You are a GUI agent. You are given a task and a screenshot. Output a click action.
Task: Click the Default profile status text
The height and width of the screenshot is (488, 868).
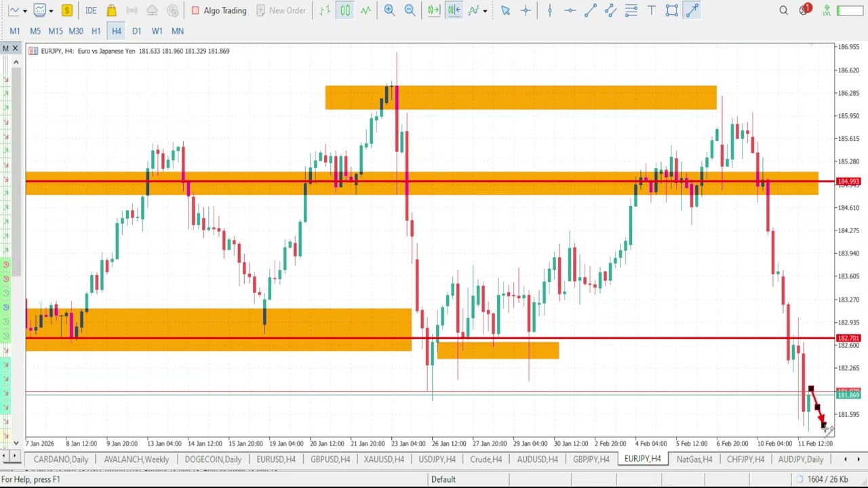point(443,479)
